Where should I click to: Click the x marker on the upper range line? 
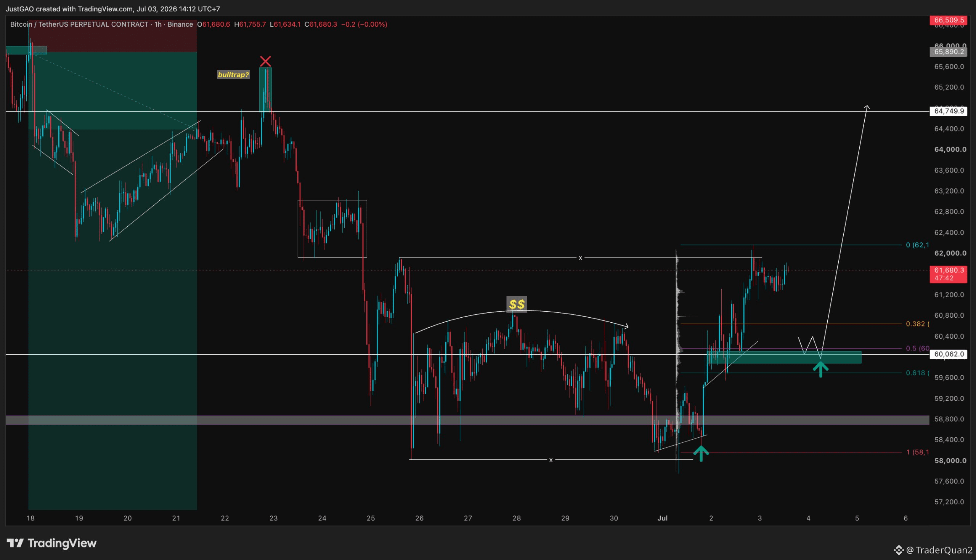pyautogui.click(x=580, y=258)
